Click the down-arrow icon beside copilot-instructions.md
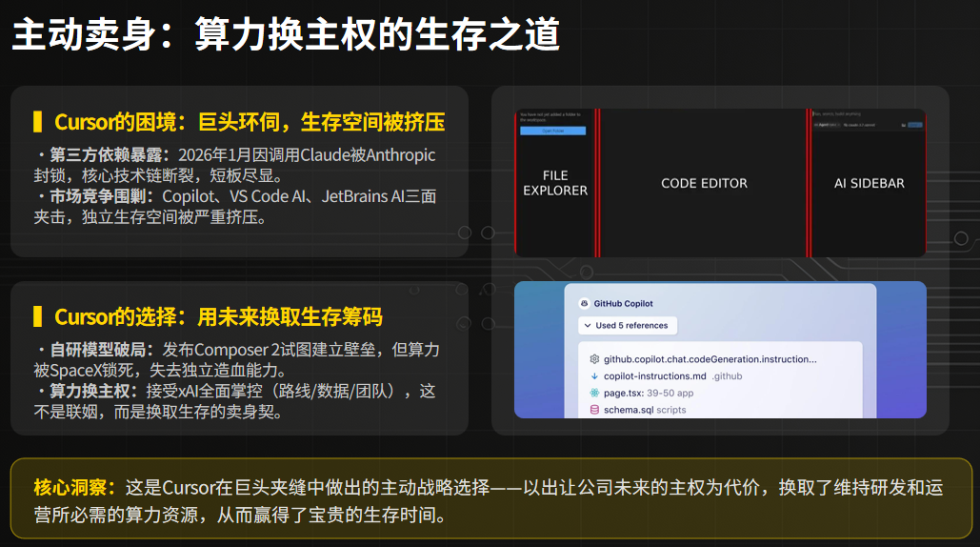Screen dimensions: 980x547 [x=594, y=376]
